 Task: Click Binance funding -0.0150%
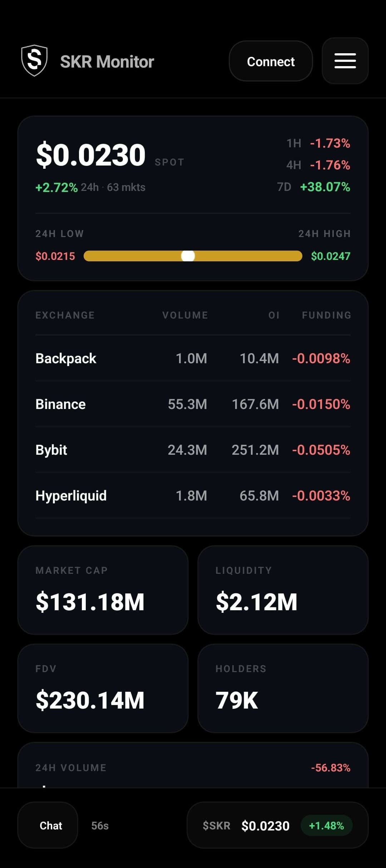tap(321, 404)
